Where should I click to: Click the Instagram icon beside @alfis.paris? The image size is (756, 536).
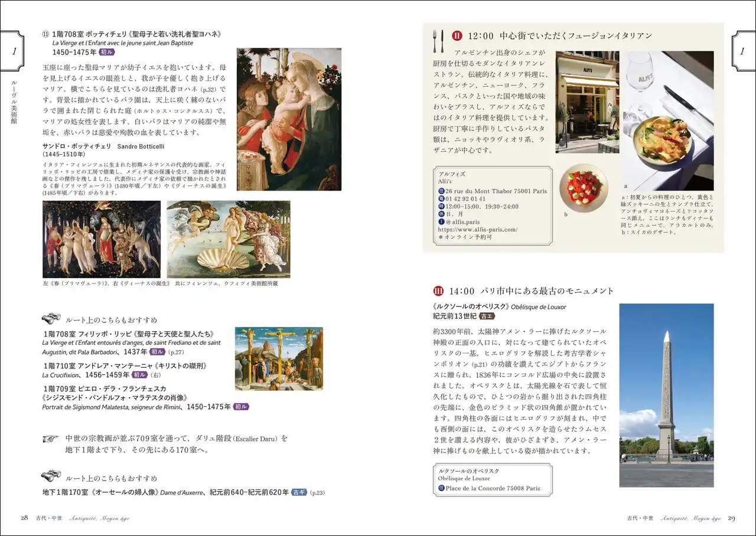pos(441,222)
